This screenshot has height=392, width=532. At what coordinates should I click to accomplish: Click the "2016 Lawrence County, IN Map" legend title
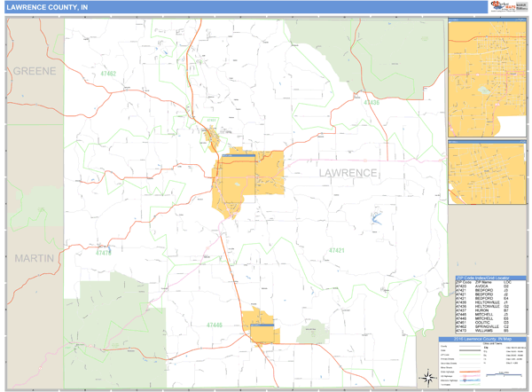(x=483, y=339)
